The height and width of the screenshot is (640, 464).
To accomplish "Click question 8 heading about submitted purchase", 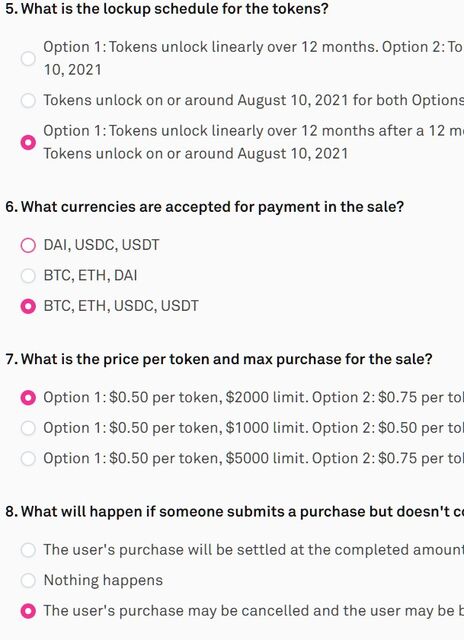I will 234,511.
